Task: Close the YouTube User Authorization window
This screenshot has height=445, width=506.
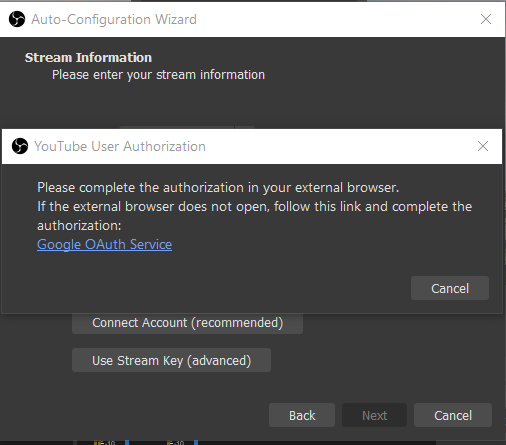Action: (483, 146)
